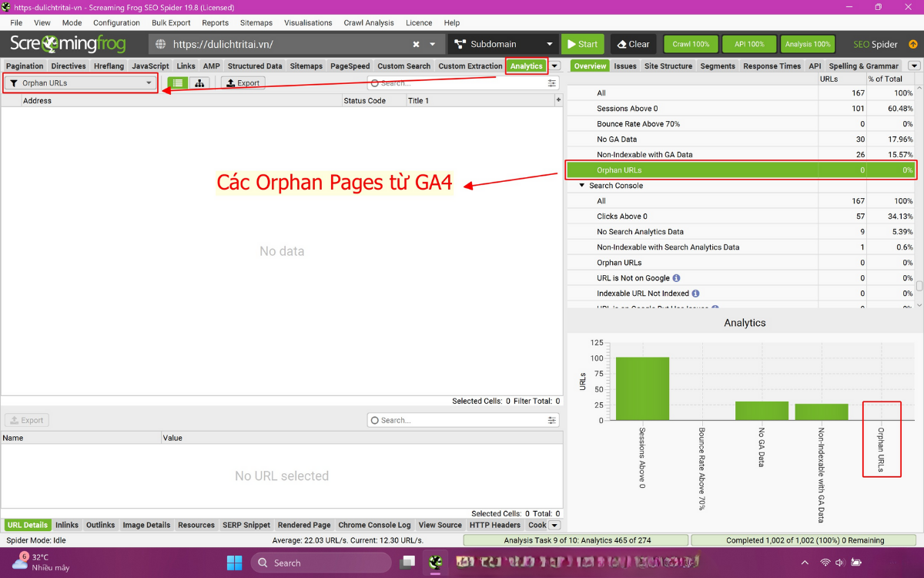Open the advanced search options sliders icon

(551, 83)
